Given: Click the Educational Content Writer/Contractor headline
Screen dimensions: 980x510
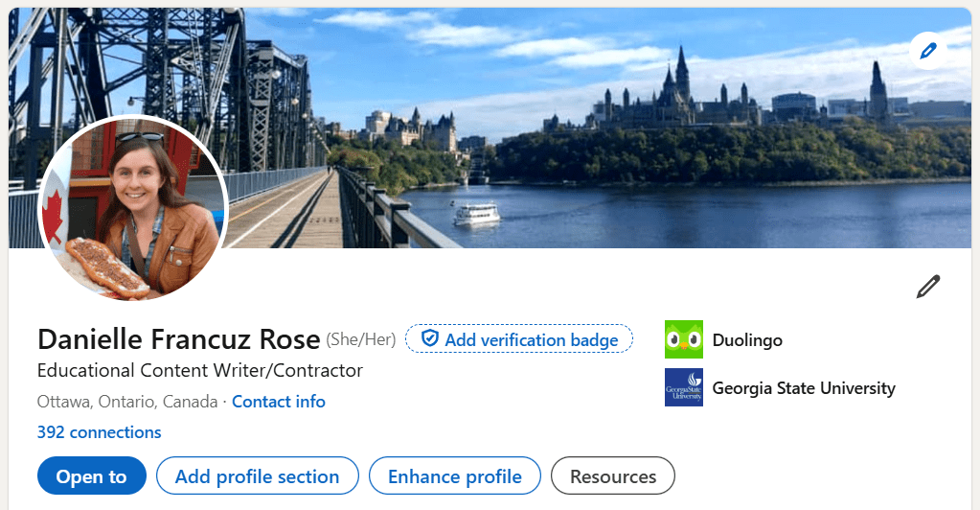Looking at the screenshot, I should point(200,370).
